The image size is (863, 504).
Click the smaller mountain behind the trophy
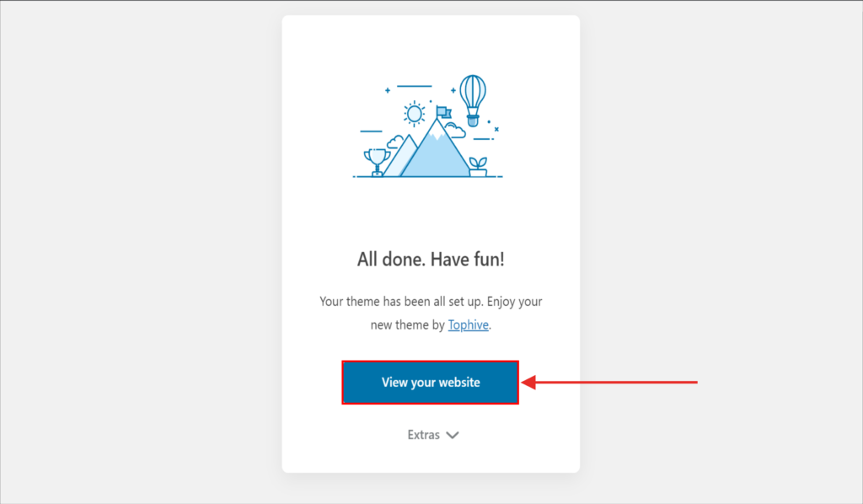(403, 154)
